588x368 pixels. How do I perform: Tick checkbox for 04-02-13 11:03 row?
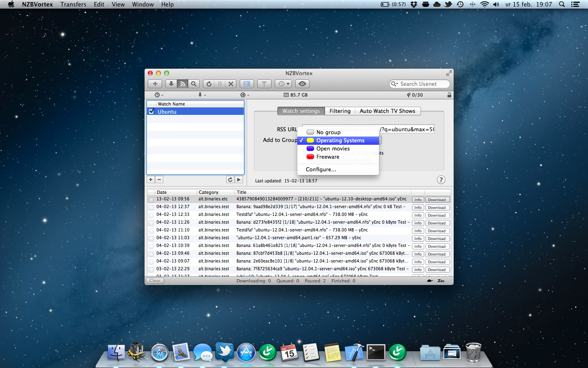(x=151, y=238)
